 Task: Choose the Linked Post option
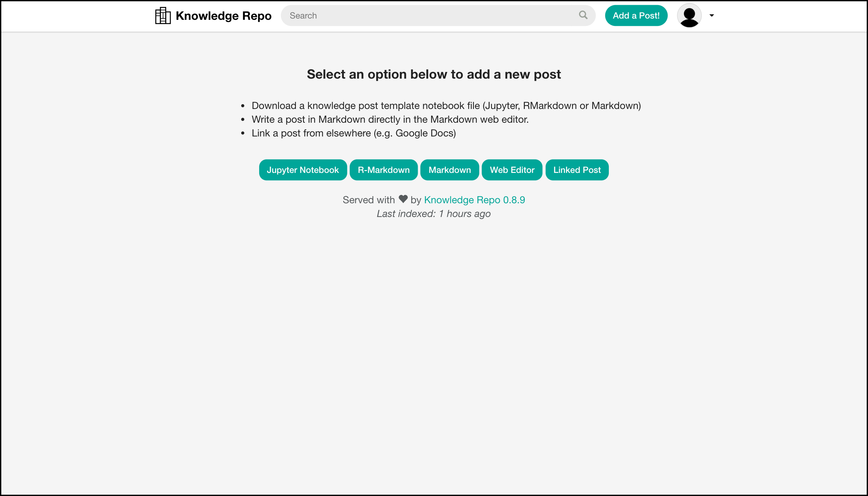[577, 170]
